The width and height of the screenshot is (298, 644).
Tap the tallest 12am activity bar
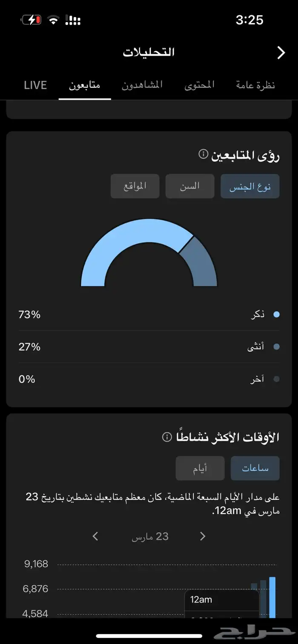point(272,596)
